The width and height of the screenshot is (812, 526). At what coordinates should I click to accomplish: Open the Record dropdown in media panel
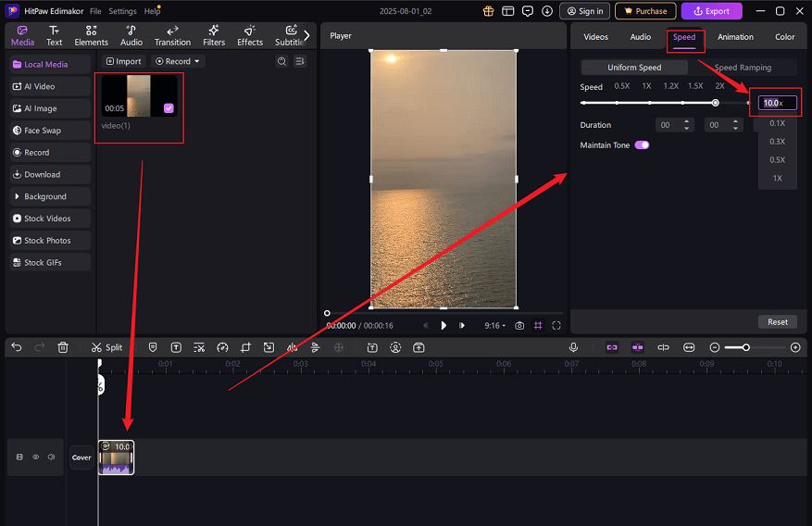[178, 61]
